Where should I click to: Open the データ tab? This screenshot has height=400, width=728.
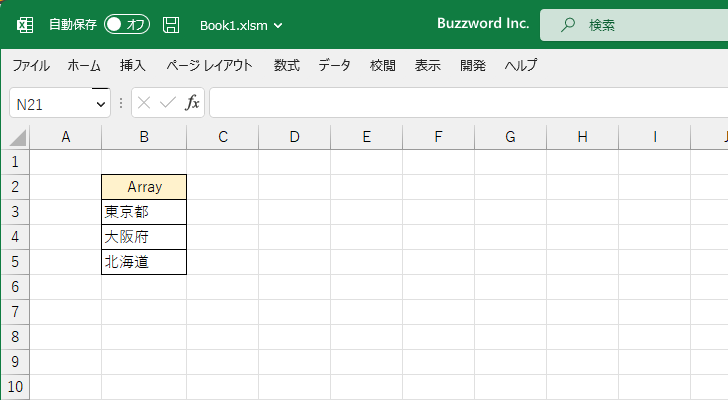[x=335, y=65]
